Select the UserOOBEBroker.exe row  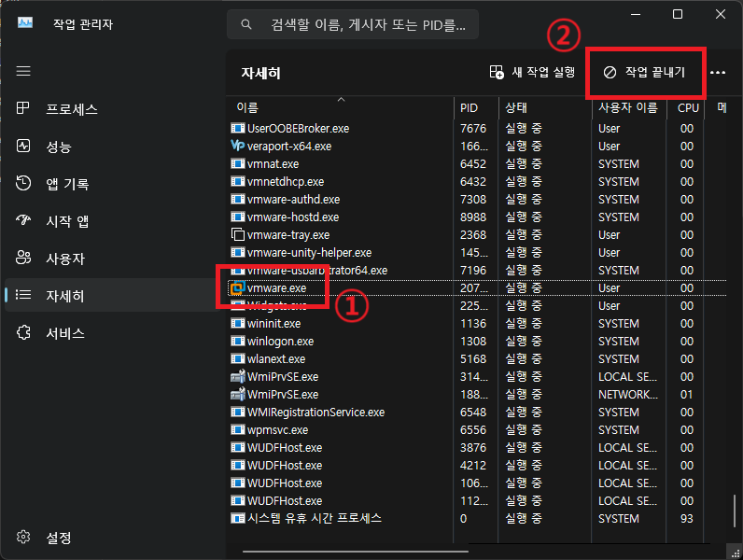pyautogui.click(x=478, y=129)
